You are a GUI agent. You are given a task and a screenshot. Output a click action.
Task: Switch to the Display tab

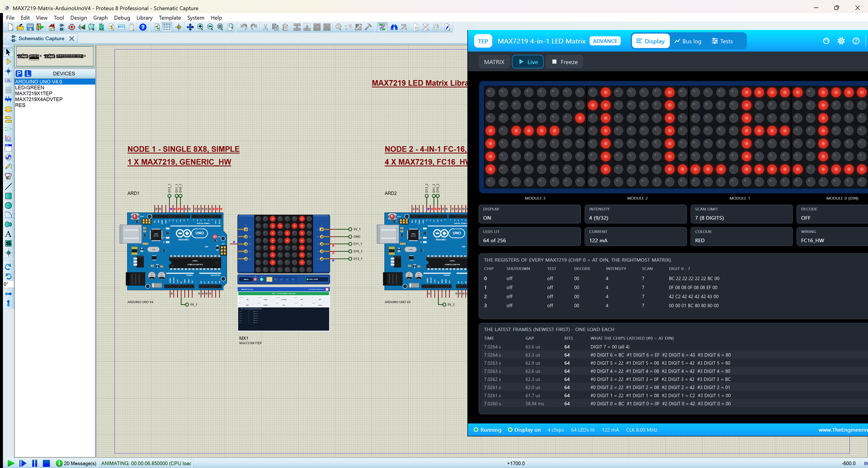[650, 41]
